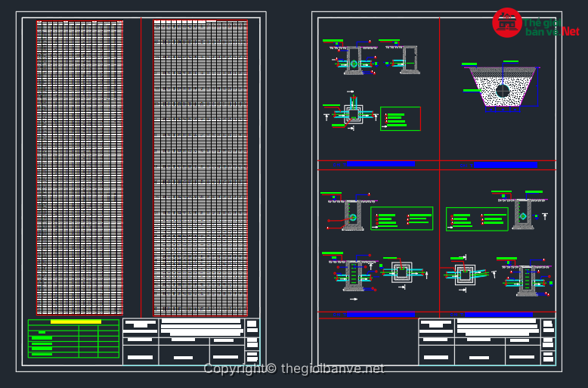Select the left data table on the first sheet
This screenshot has height=388, width=588.
click(x=80, y=167)
